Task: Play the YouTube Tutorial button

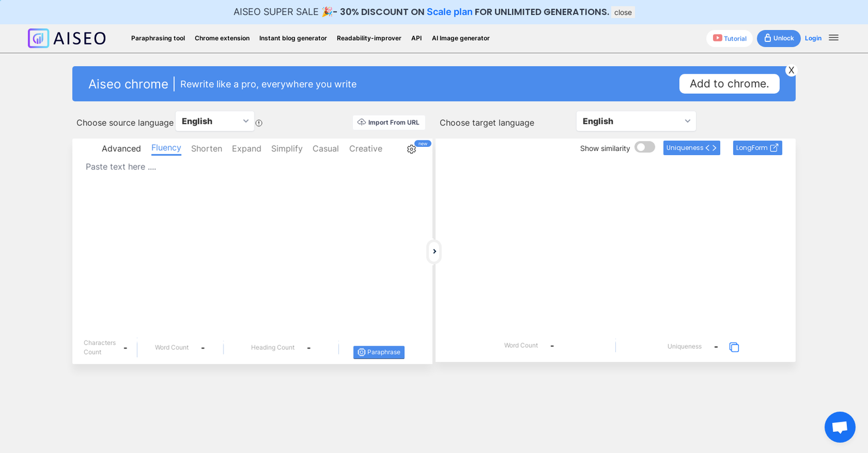Action: tap(730, 38)
